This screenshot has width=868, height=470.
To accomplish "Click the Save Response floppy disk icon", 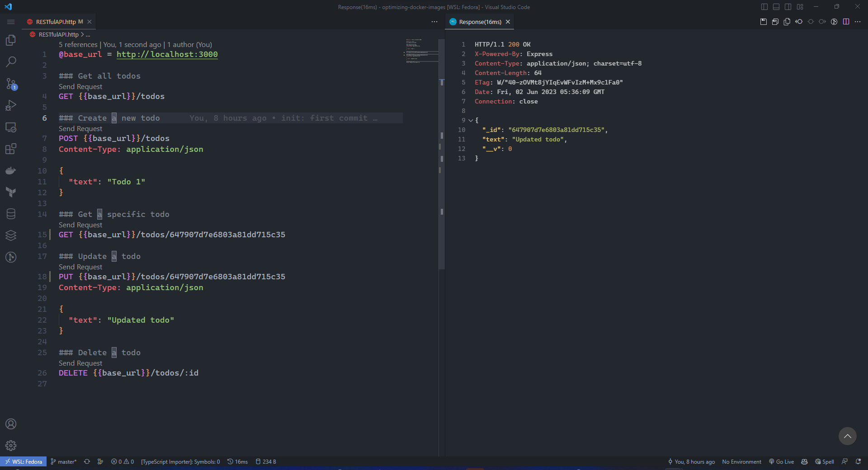I will click(764, 22).
